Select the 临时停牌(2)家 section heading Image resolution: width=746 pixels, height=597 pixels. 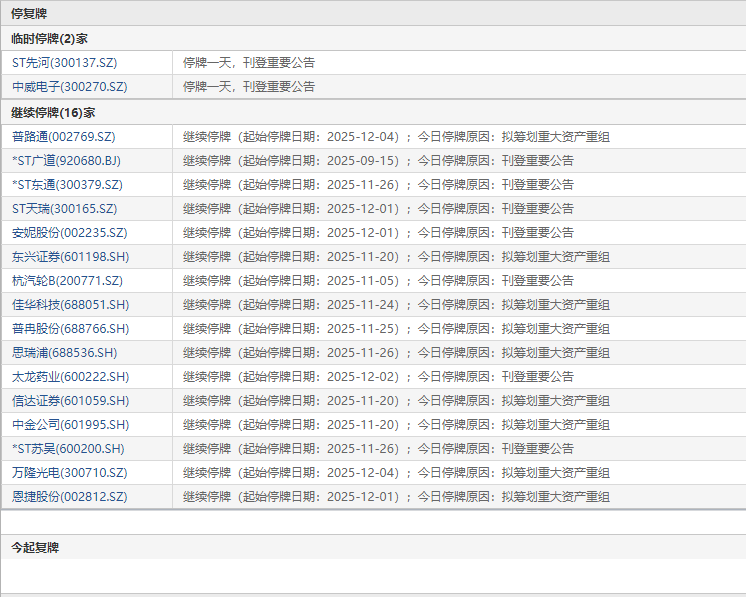click(49, 39)
